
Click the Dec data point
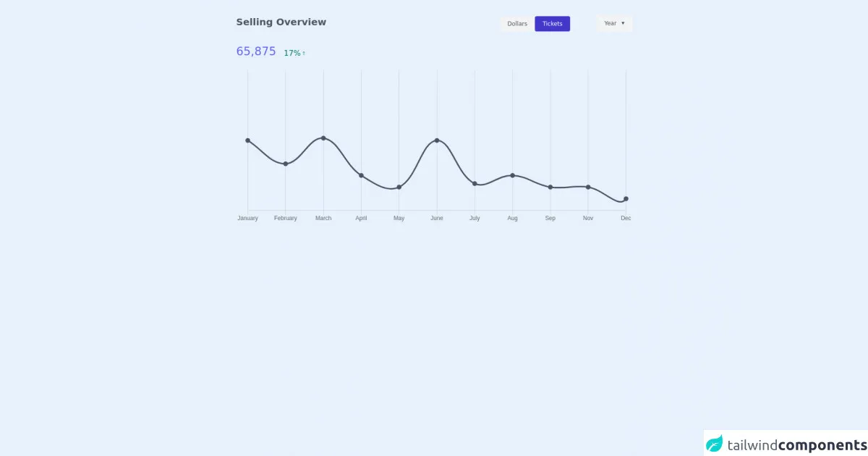tap(626, 199)
